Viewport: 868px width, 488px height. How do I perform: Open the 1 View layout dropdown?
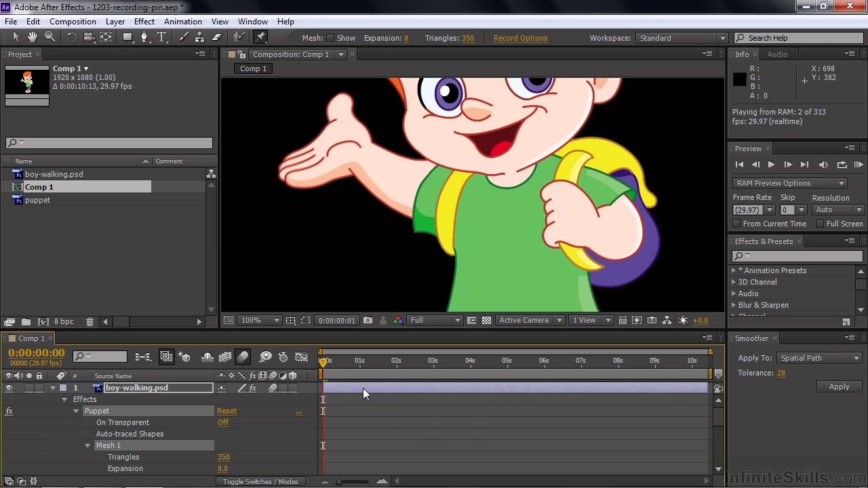pos(591,321)
